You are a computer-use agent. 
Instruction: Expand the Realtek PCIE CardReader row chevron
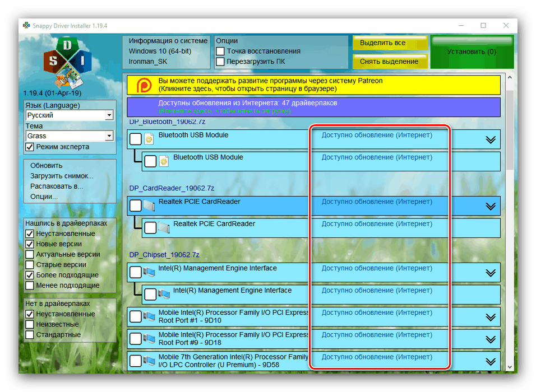point(491,206)
